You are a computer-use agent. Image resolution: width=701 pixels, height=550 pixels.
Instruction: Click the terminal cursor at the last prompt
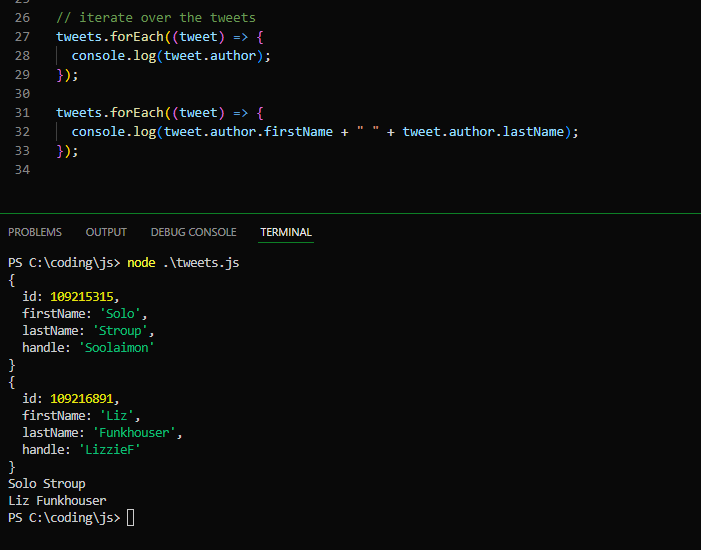131,518
